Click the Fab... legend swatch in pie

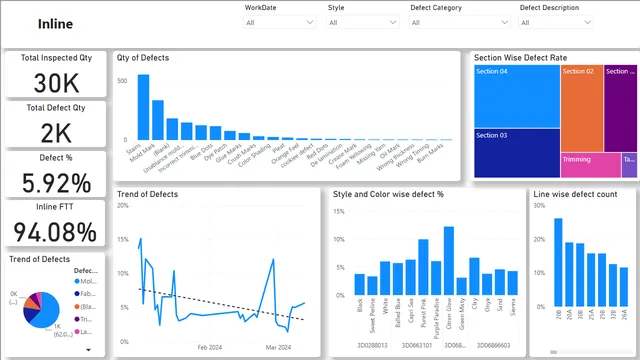77,293
